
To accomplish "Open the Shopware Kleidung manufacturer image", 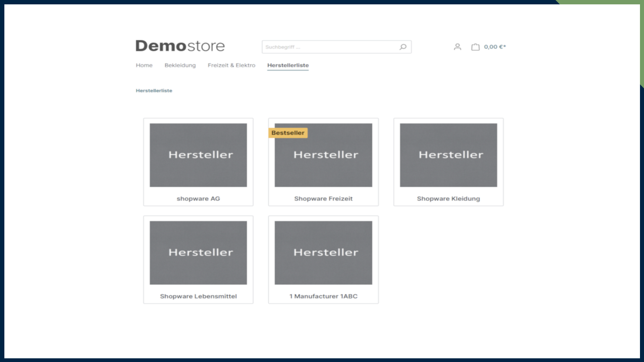I will [448, 155].
